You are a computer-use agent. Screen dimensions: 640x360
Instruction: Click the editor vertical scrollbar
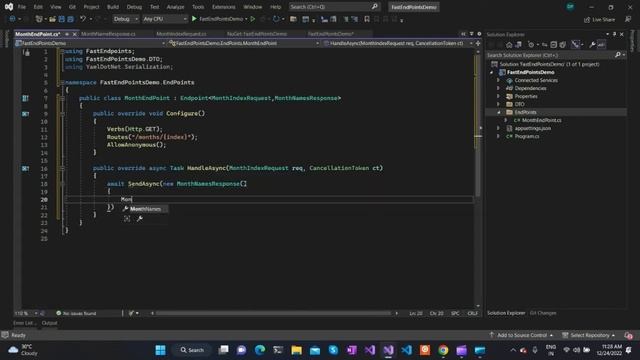[478, 127]
